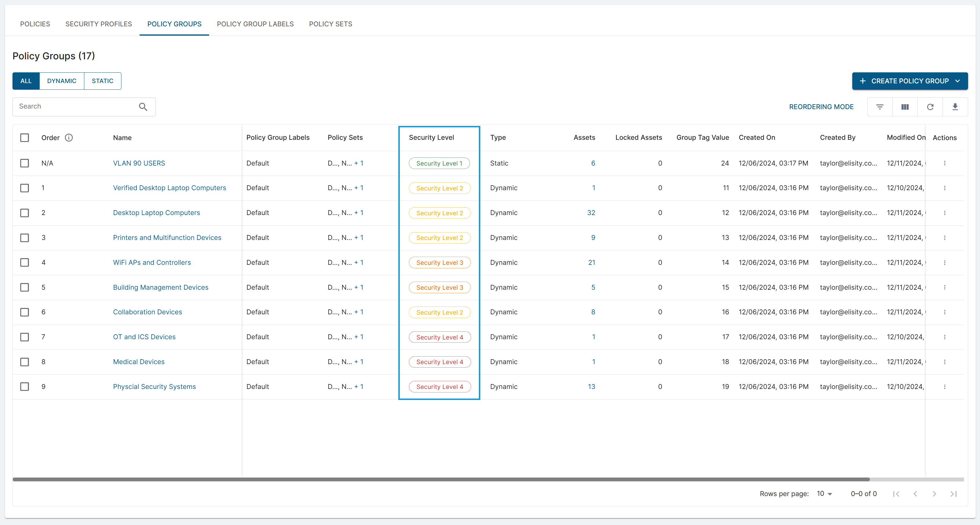Click asset count 32 for Desktop Laptop Computers
Image resolution: width=980 pixels, height=525 pixels.
pyautogui.click(x=591, y=213)
